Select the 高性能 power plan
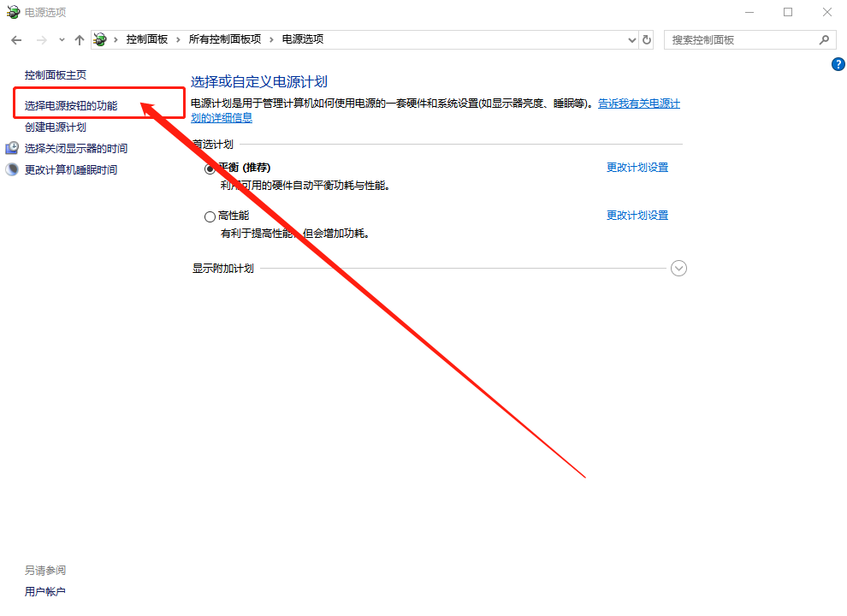Viewport: 847px width, 616px height. 210,217
